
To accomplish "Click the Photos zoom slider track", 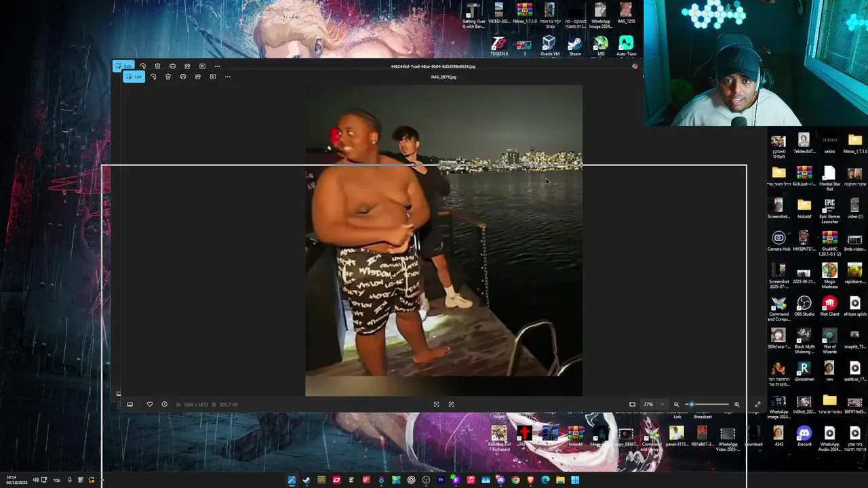I will (x=707, y=405).
